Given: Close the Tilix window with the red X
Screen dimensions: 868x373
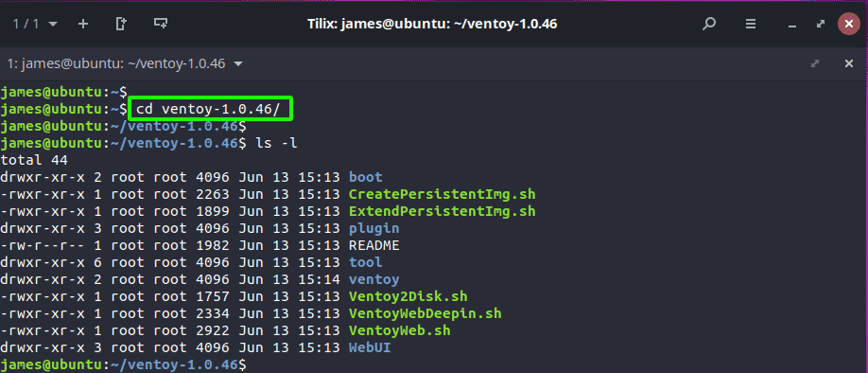Looking at the screenshot, I should 849,24.
